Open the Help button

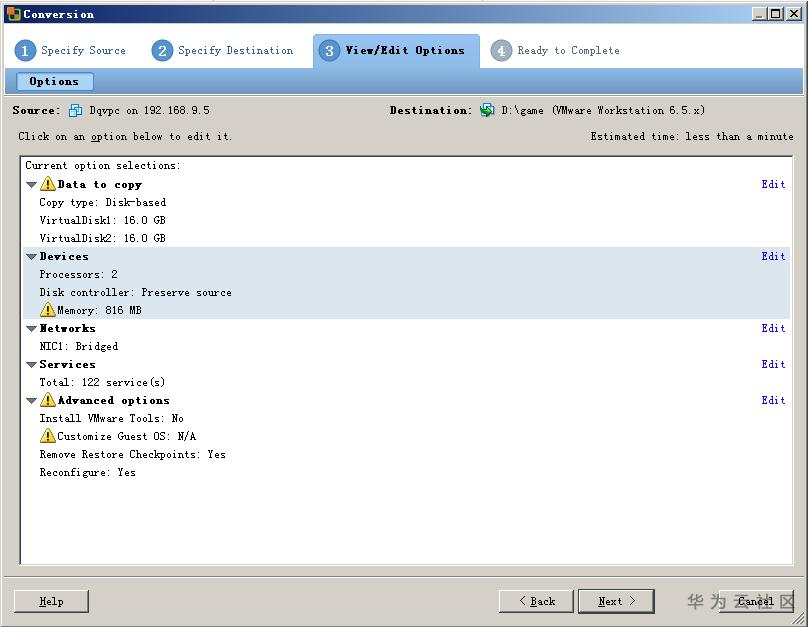[x=51, y=601]
